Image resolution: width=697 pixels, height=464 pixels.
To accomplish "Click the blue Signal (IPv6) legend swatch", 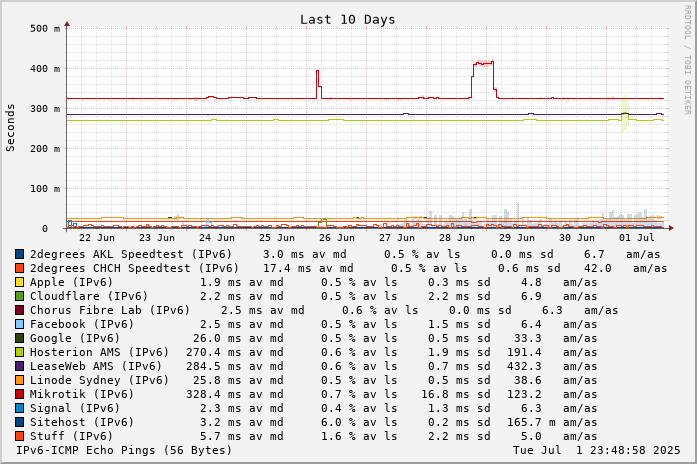I will [x=19, y=408].
